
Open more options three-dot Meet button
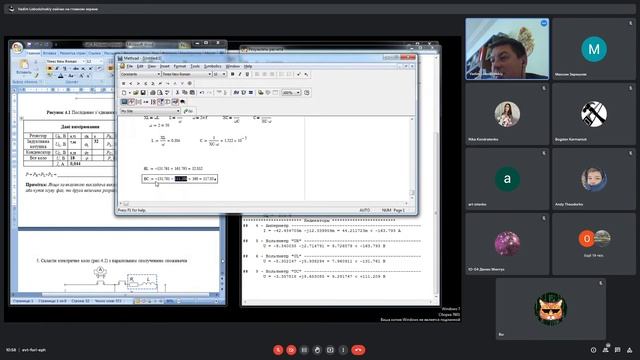[x=343, y=350]
